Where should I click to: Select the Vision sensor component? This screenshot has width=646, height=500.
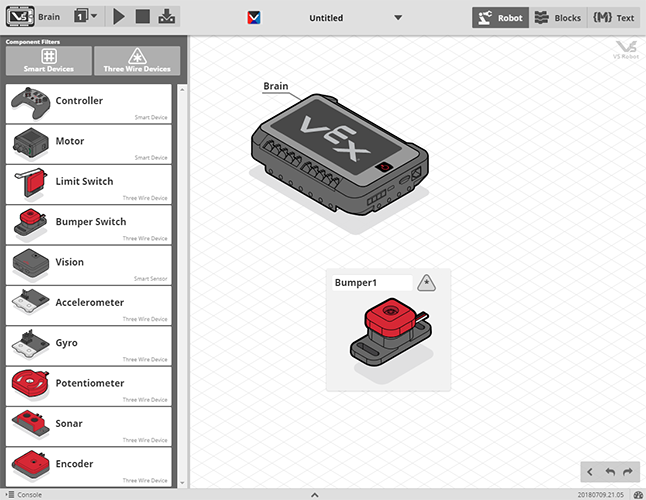(x=89, y=265)
